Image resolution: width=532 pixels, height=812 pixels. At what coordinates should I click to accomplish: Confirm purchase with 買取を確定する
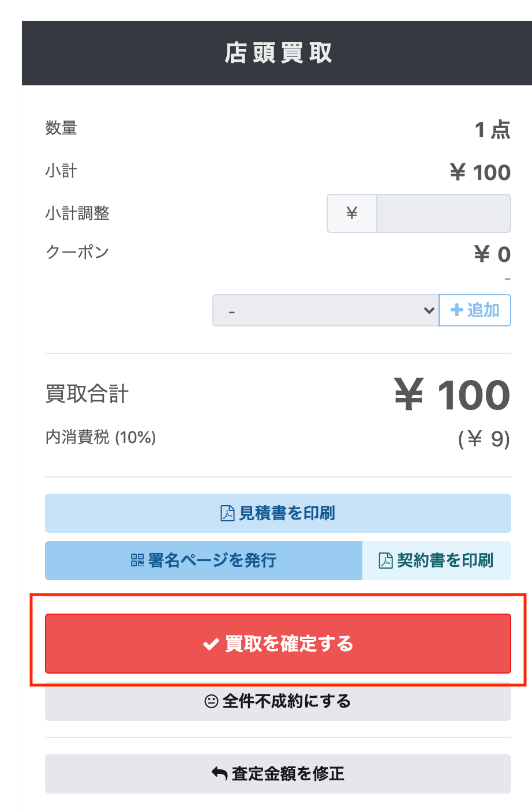[278, 644]
